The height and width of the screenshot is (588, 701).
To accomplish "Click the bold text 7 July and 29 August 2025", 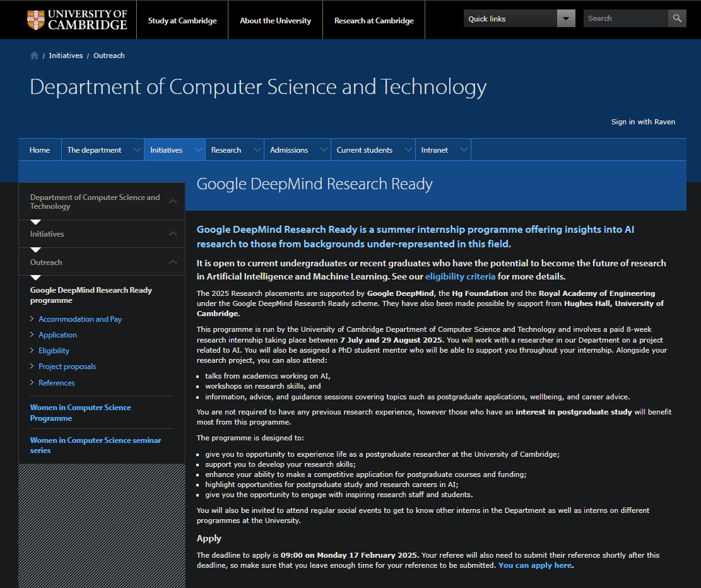I will 391,340.
